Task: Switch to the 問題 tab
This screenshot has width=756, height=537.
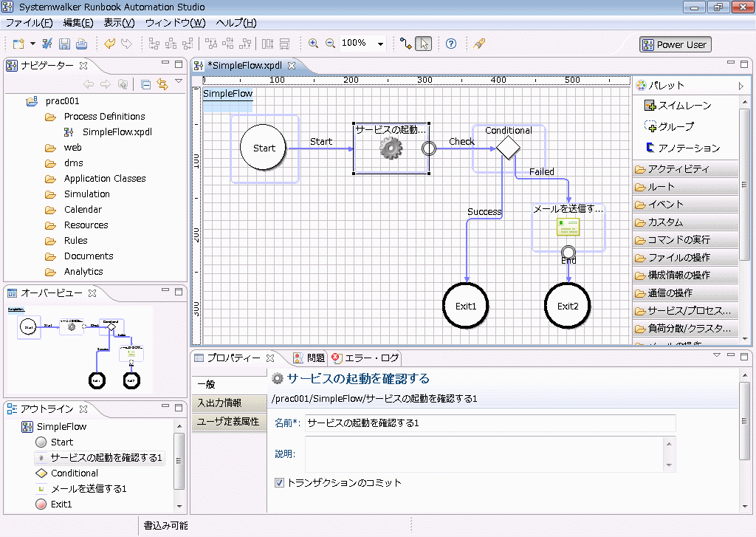Action: [x=309, y=358]
